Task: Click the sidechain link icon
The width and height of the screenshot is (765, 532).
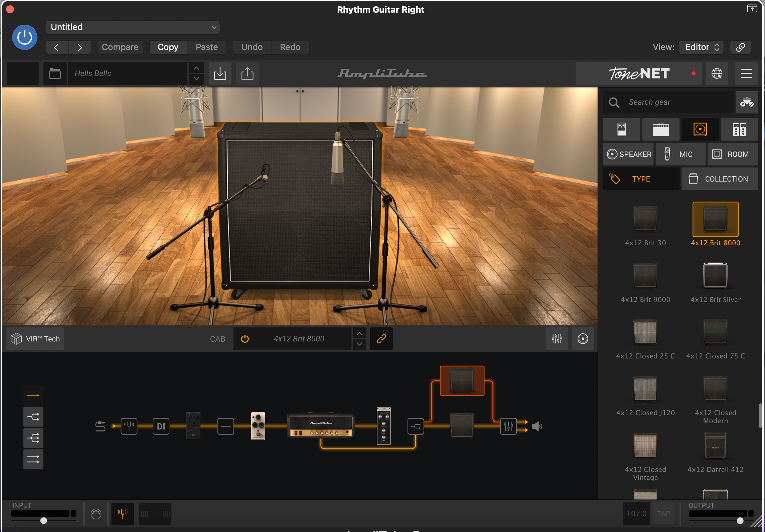Action: click(740, 47)
